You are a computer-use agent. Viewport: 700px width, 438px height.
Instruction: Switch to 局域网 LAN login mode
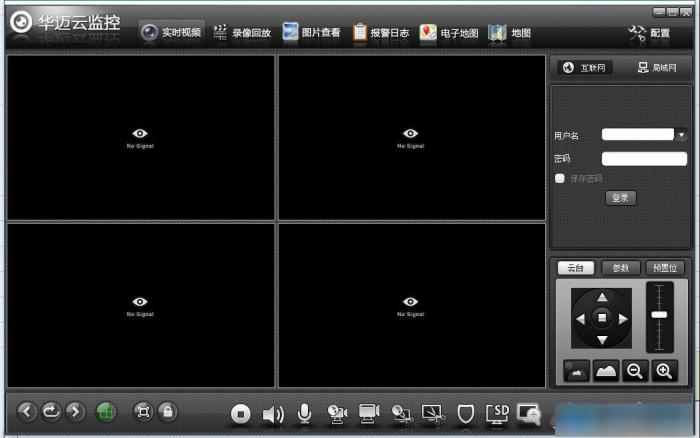point(657,68)
